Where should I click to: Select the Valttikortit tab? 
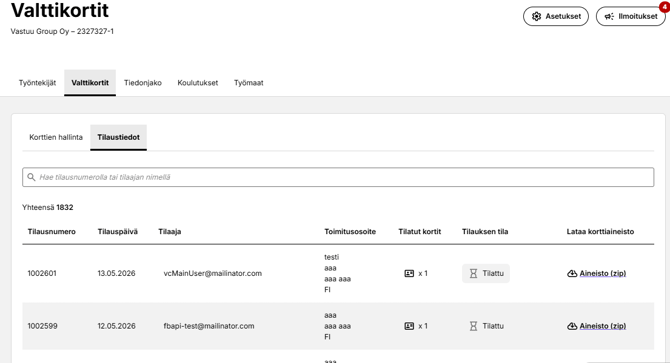[90, 83]
